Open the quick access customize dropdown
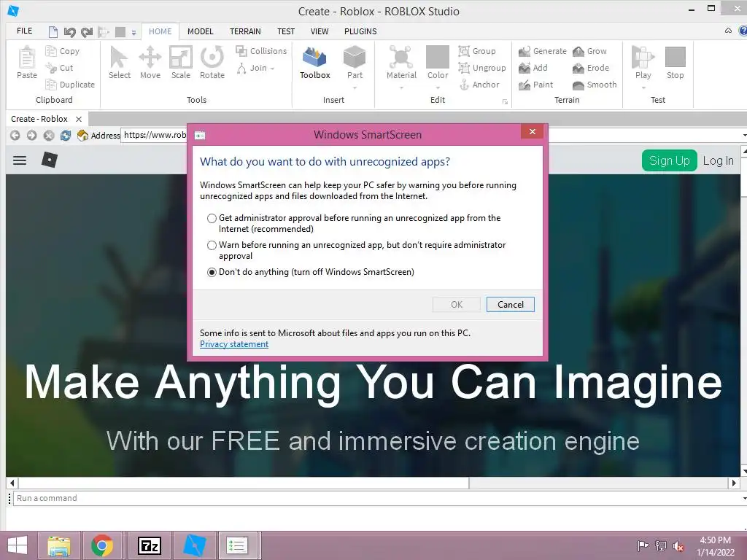747x560 pixels. (134, 33)
